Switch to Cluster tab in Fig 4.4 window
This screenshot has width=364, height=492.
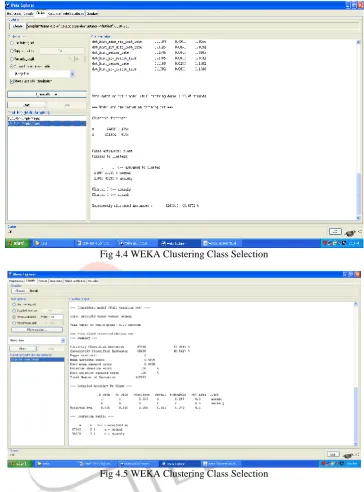[x=41, y=13]
